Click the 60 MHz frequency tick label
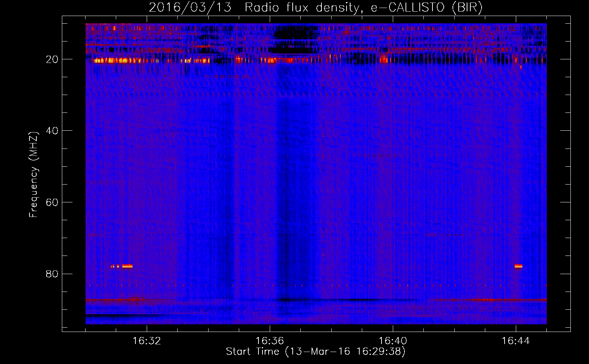 coord(52,202)
